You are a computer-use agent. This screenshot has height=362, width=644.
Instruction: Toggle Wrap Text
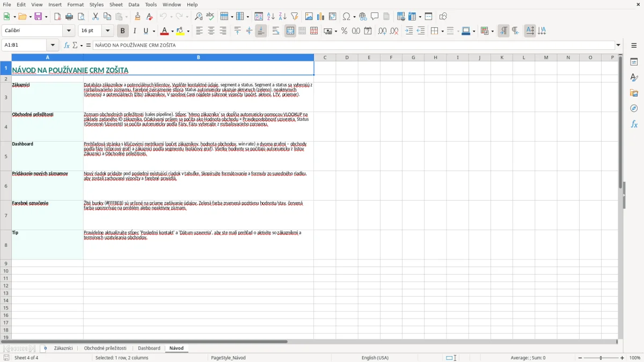coord(276,31)
